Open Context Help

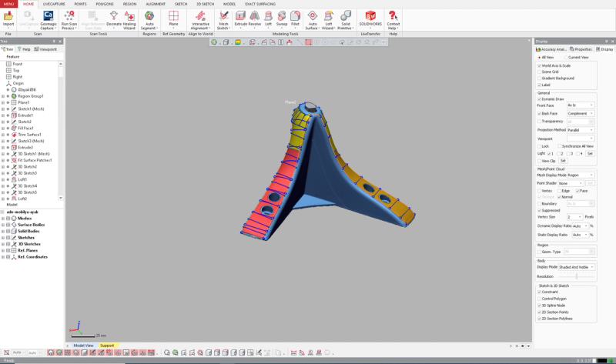click(x=393, y=20)
